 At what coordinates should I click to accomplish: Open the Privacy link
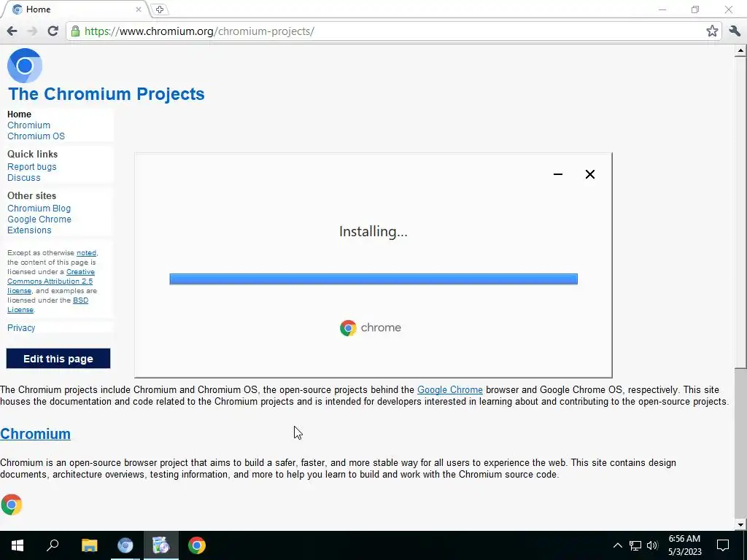[21, 327]
